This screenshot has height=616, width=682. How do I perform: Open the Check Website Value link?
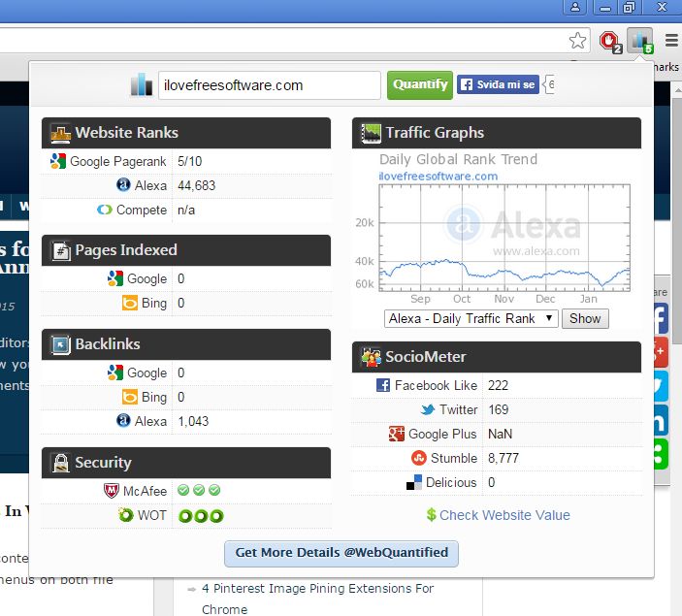(504, 515)
